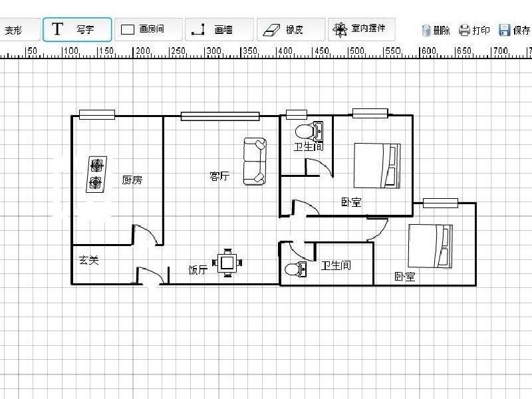Switch to the 变形 transform tool

pyautogui.click(x=15, y=30)
